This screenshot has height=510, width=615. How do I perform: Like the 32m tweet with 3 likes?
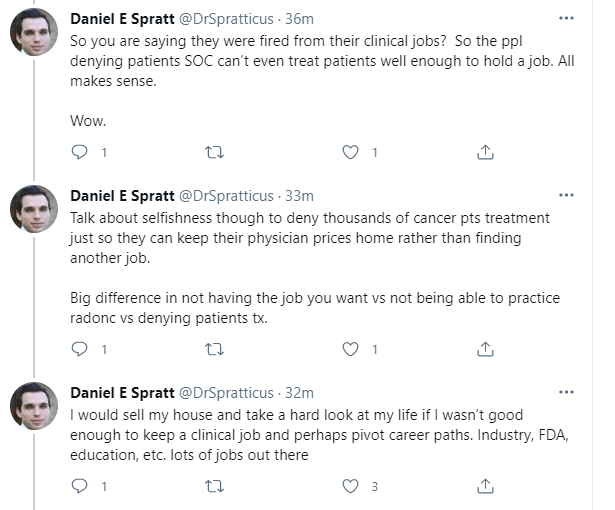[x=351, y=486]
